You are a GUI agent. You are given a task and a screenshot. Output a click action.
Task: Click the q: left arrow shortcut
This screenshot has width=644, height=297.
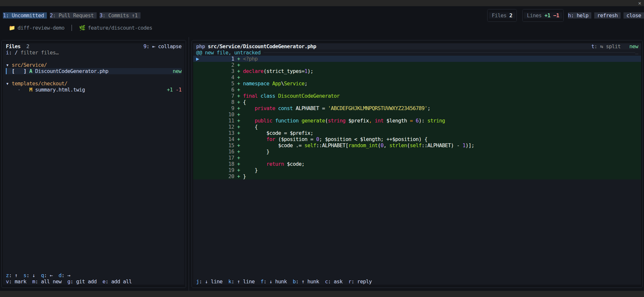coord(47,276)
